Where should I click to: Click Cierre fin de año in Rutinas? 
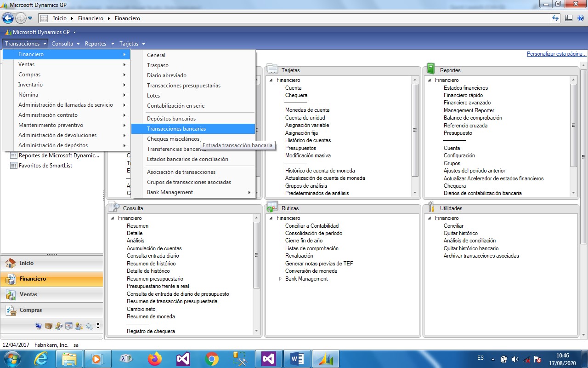coord(304,241)
